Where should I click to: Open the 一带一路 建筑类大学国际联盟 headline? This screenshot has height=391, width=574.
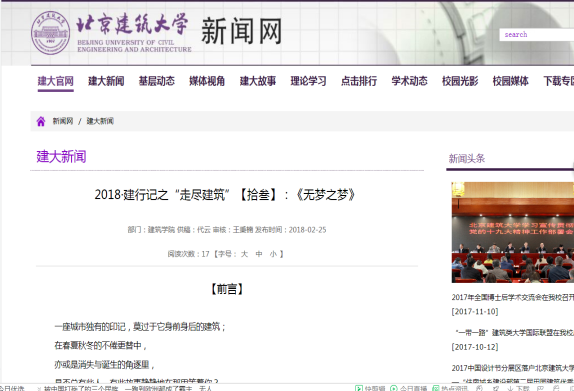514,332
